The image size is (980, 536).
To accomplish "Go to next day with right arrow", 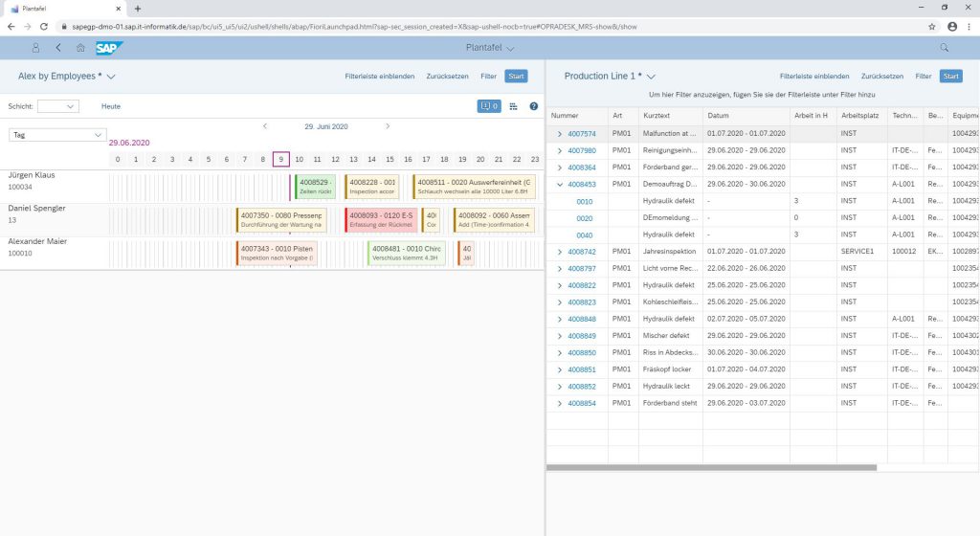I will [388, 126].
